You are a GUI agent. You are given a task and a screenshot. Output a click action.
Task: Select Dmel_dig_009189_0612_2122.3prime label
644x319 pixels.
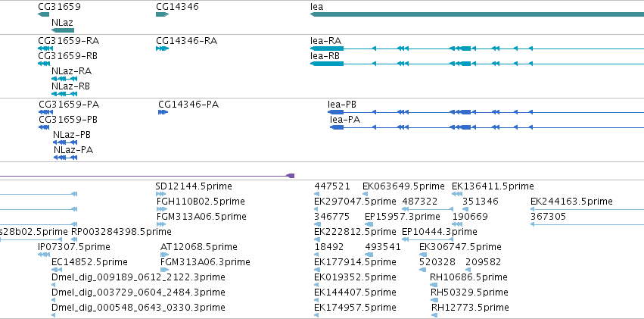[x=138, y=277]
